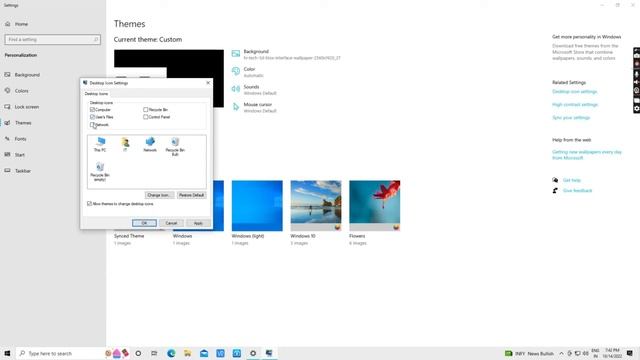Select the Windows 10 theme thumbnail
Image resolution: width=640 pixels, height=360 pixels.
[316, 206]
